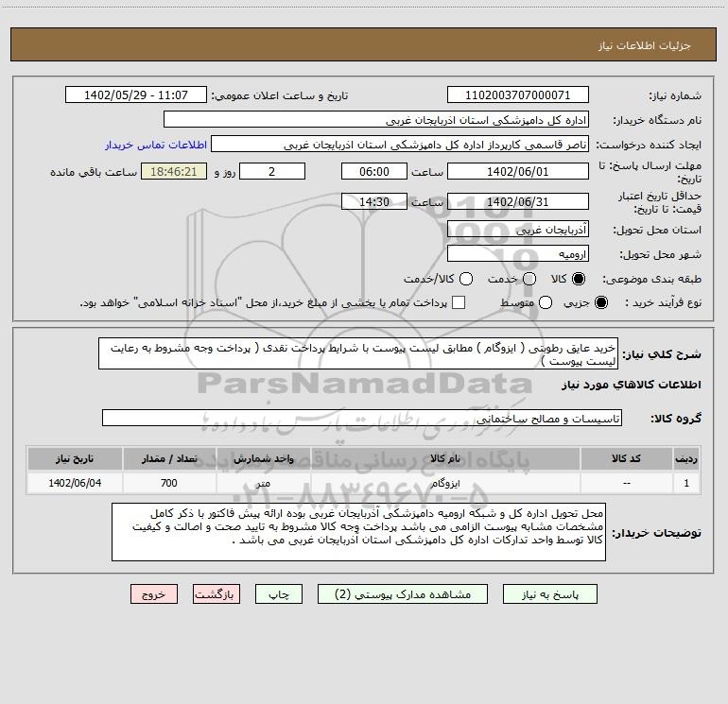The height and width of the screenshot is (704, 728).
Task: Click the goods group field تاسیسات و مصالح ساختمانی
Action: pyautogui.click(x=362, y=418)
